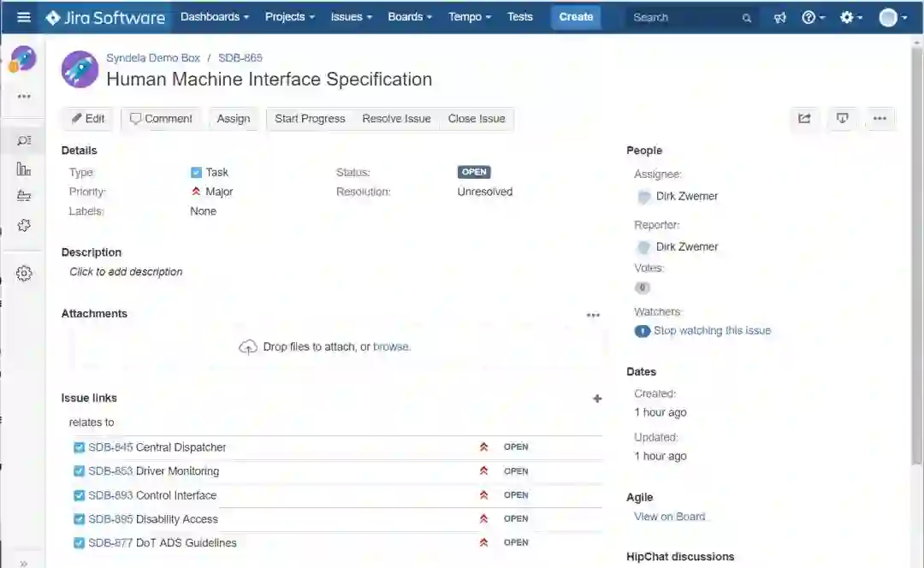Click Stop watching this issue

coord(713,330)
